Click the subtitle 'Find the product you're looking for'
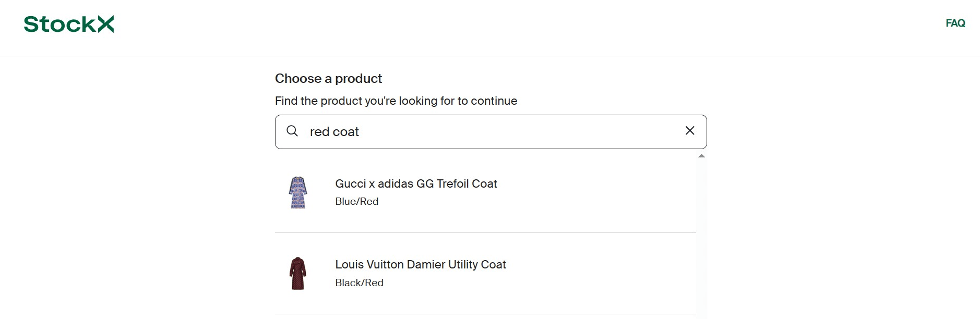980x319 pixels. [x=396, y=101]
